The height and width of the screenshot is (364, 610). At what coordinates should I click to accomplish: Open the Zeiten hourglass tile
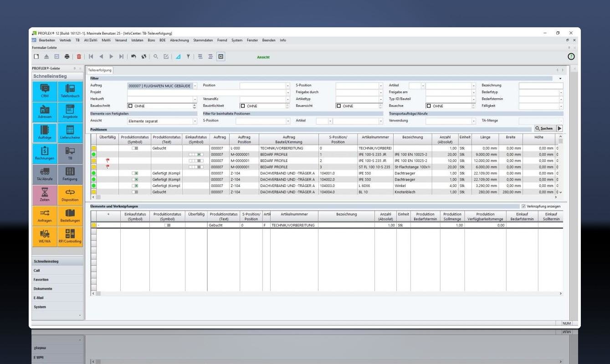tap(45, 195)
